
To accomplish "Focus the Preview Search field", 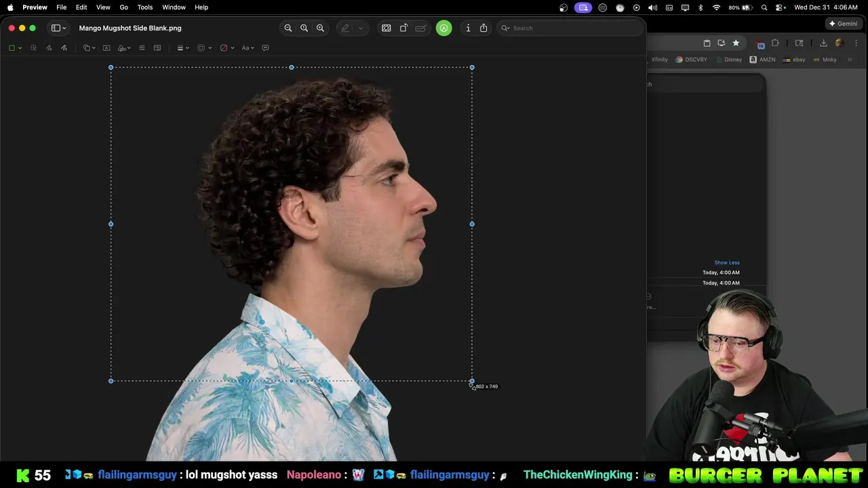I will [x=570, y=28].
